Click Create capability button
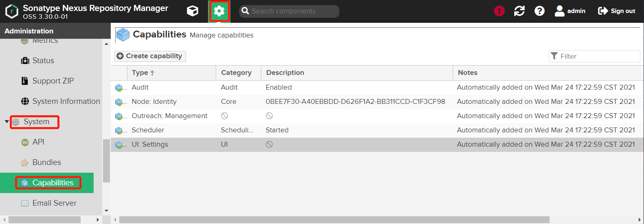Image resolution: width=644 pixels, height=224 pixels. (150, 56)
